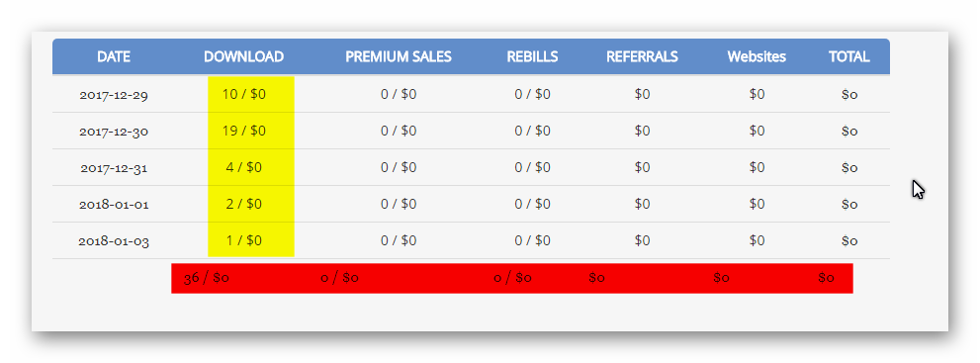Select the 2018-01-03 row total value
The width and height of the screenshot is (980, 363).
[x=849, y=240]
